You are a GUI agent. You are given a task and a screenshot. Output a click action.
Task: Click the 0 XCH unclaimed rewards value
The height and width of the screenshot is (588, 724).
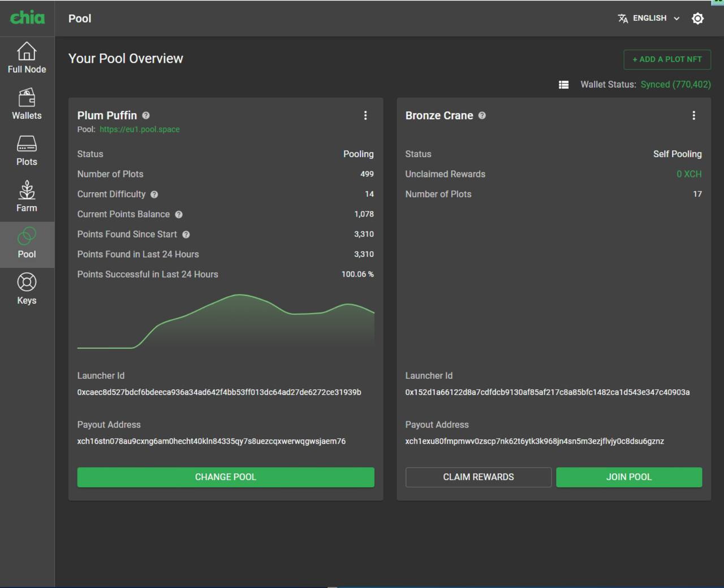pyautogui.click(x=689, y=174)
